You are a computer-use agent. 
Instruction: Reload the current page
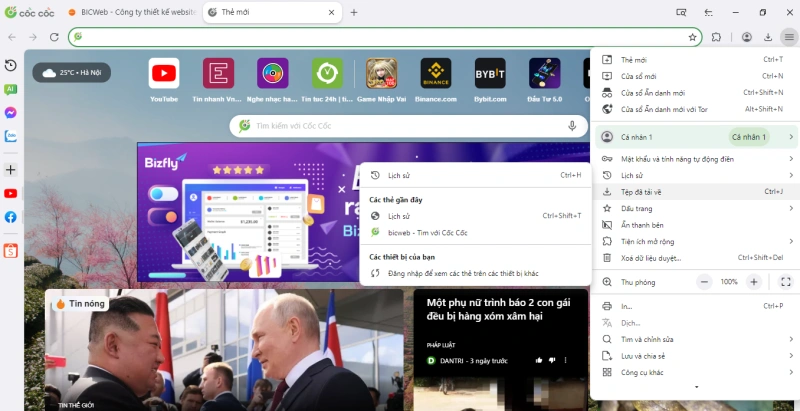[54, 37]
